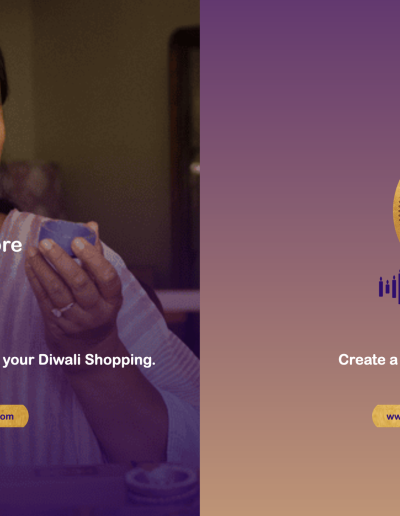Click the 'your Diwali Shopping.' text
This screenshot has height=516, width=400.
click(x=79, y=360)
